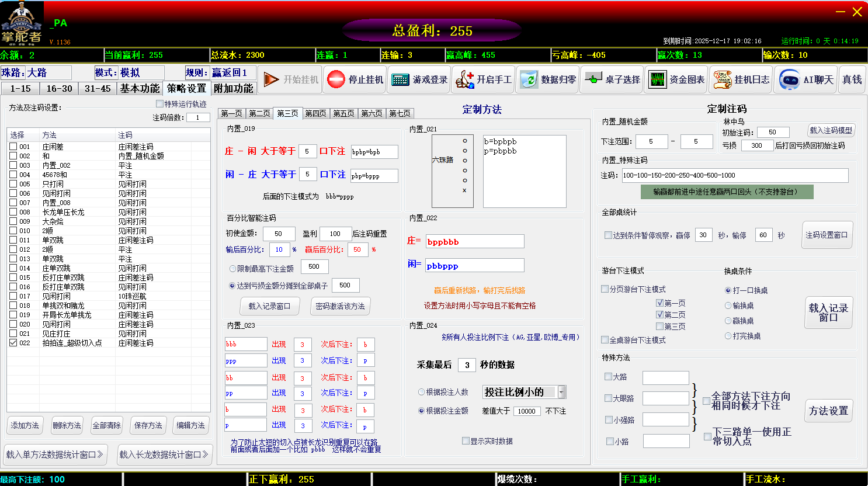Open 桌子选择 table icon

tap(593, 79)
